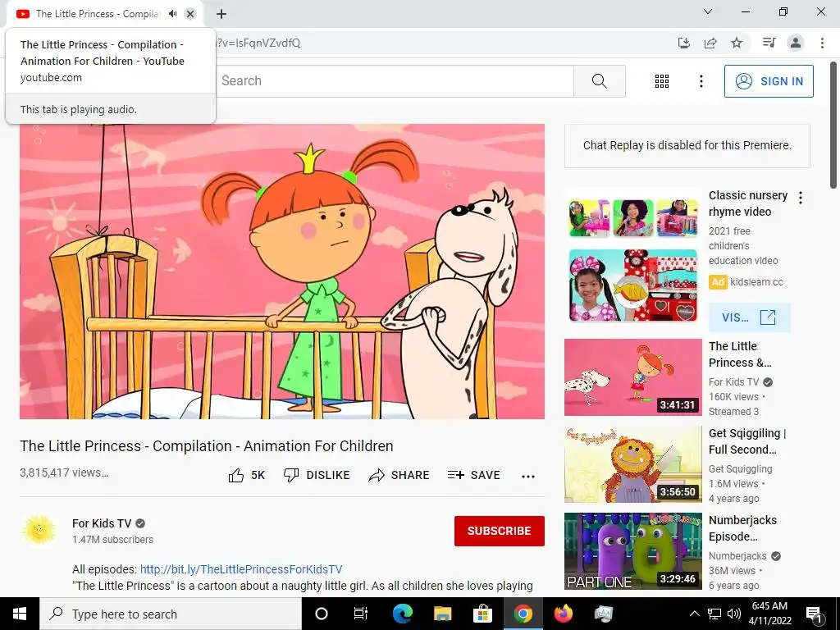Click The Little Princess &... video title
Image resolution: width=840 pixels, height=630 pixels.
[x=740, y=354]
